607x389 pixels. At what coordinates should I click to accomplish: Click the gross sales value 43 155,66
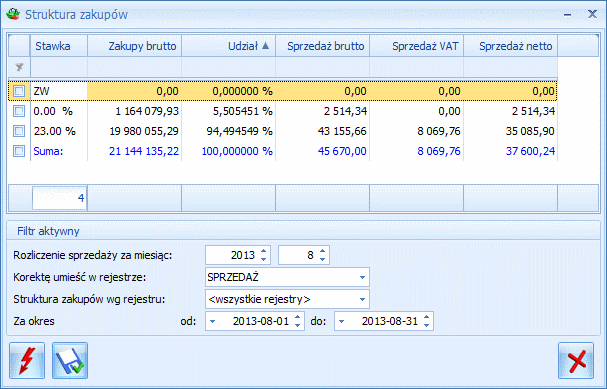[x=342, y=131]
